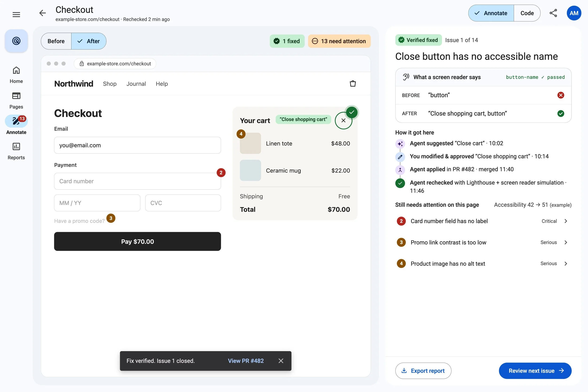Expand Card number field has no label
This screenshot has height=392, width=588.
[483, 221]
